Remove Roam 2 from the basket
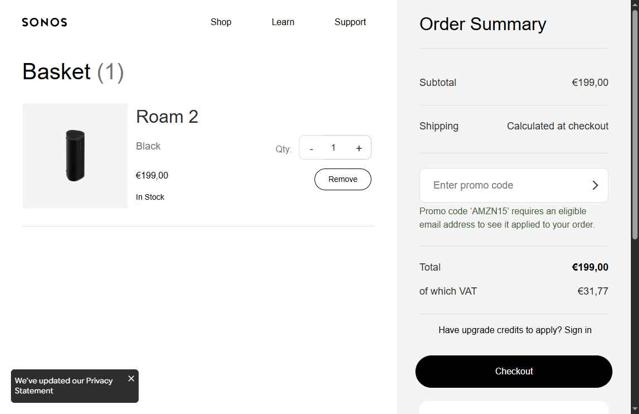The width and height of the screenshot is (639, 414). coord(342,179)
